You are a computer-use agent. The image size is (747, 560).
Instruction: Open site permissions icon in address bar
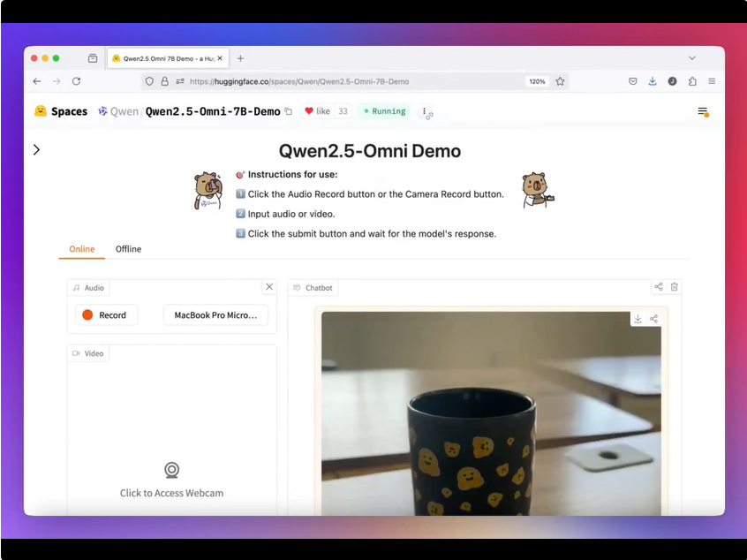tap(180, 81)
